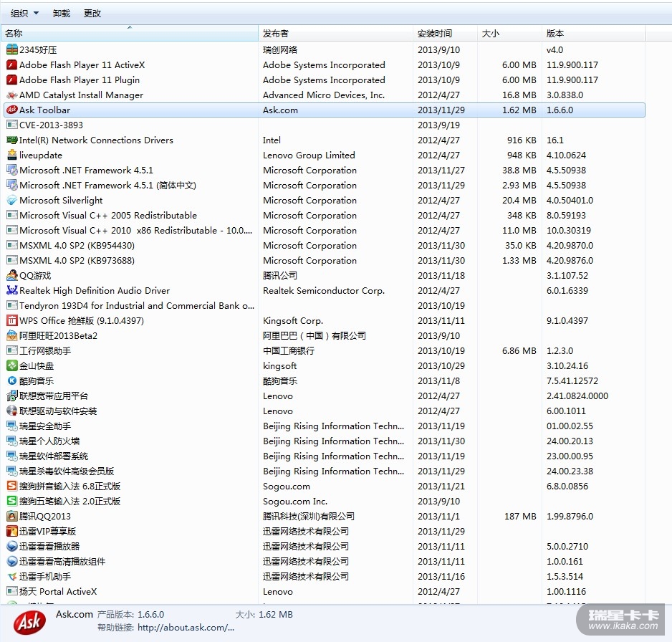The image size is (672, 642).
Task: Click the Kingsoft Corp. publisher cell
Action: pyautogui.click(x=293, y=320)
